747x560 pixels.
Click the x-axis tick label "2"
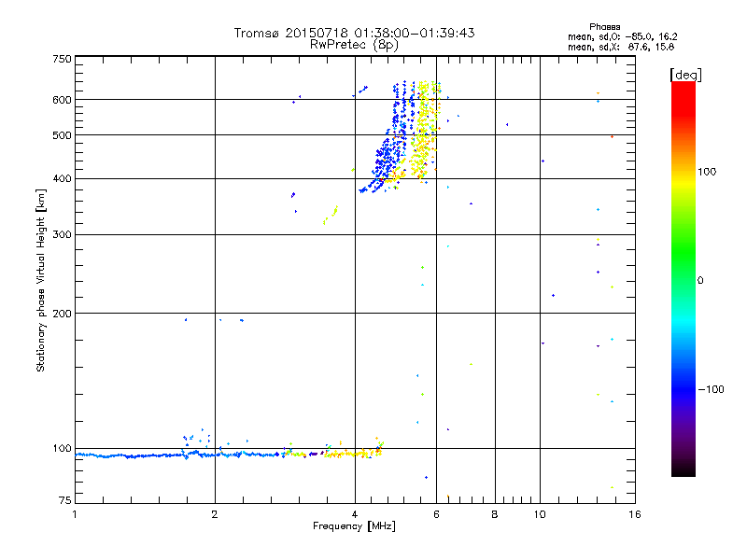click(x=215, y=514)
